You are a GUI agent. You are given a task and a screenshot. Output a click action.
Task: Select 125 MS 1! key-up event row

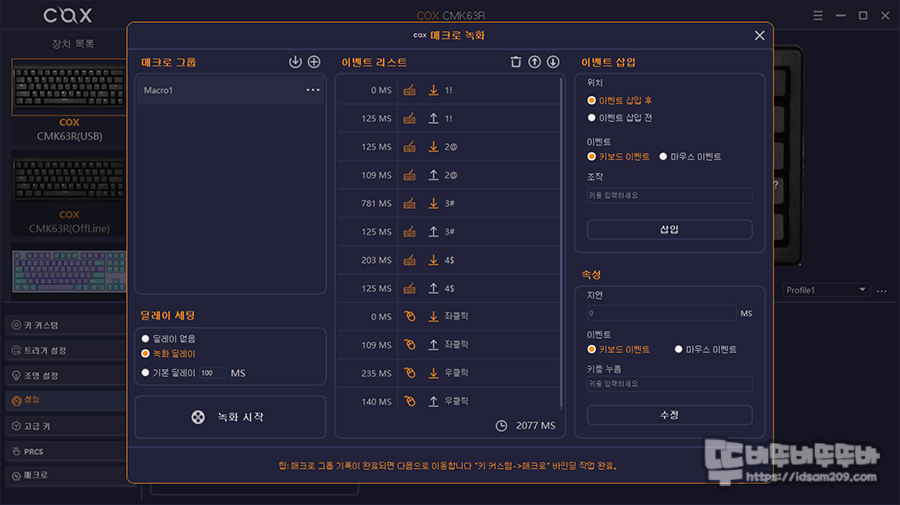click(x=448, y=118)
